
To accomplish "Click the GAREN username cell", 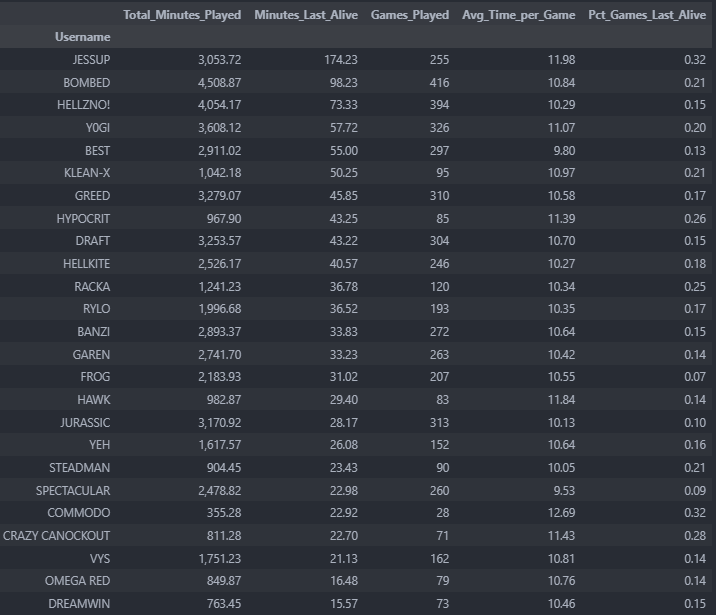I will point(91,355).
